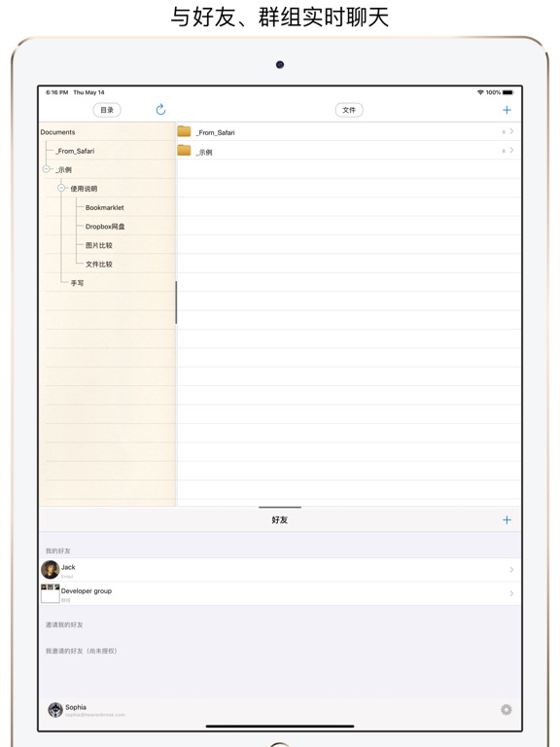
Task: Select Documents root in the tree
Action: point(57,132)
